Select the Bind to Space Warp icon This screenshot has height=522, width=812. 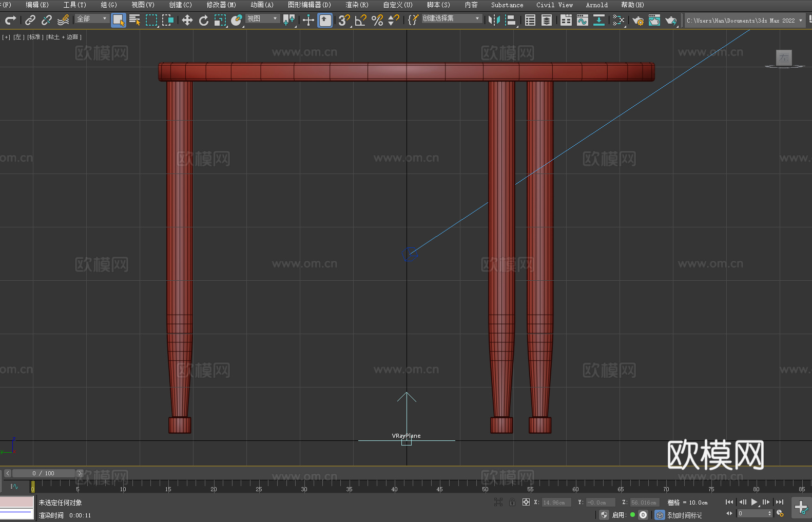63,20
